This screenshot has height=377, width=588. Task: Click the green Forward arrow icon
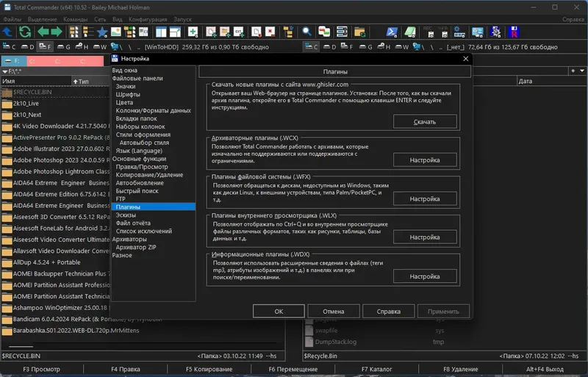pyautogui.click(x=56, y=32)
